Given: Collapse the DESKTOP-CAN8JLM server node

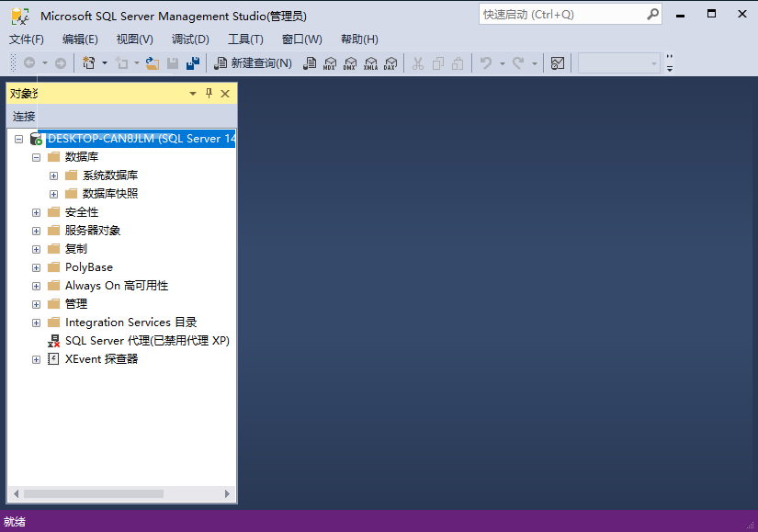Looking at the screenshot, I should tap(19, 140).
